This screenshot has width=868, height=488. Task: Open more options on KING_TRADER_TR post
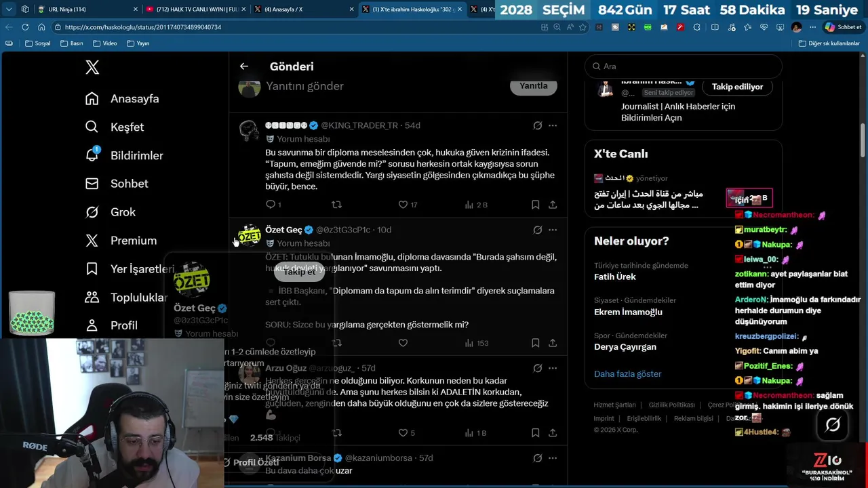click(553, 125)
